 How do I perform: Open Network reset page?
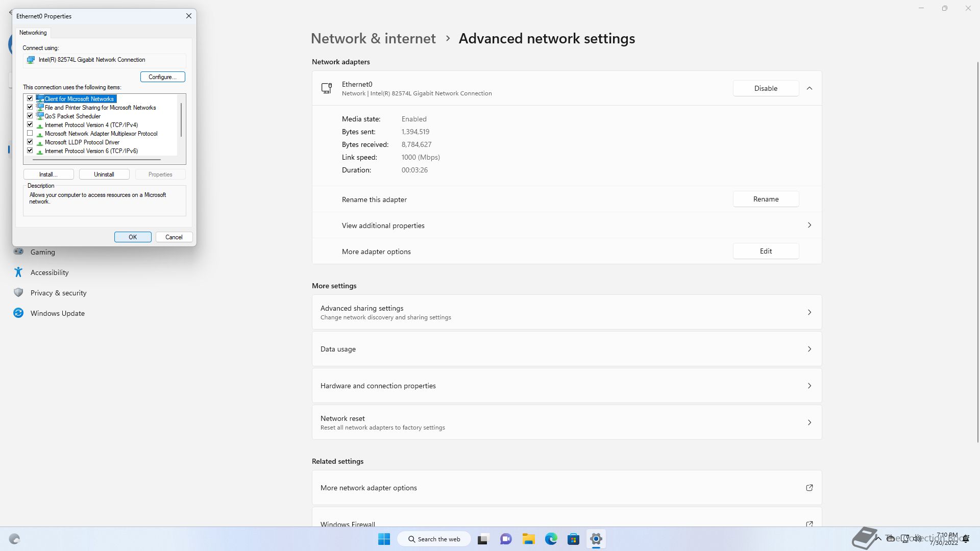click(x=567, y=422)
